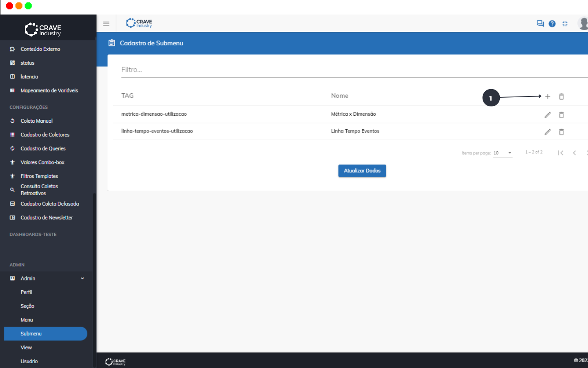Viewport: 588px width, 368px height.
Task: Open the user avatar in top bar
Action: (x=584, y=23)
